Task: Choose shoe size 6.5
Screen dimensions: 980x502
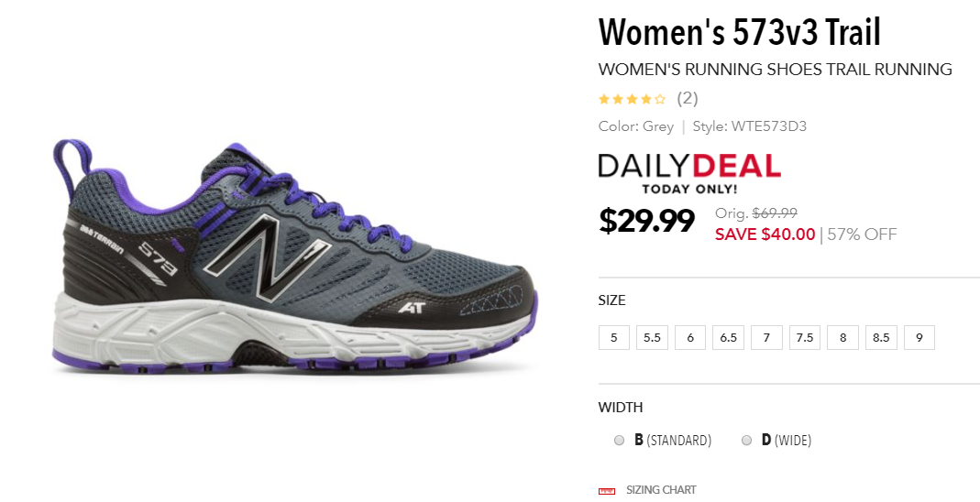Action: click(728, 337)
